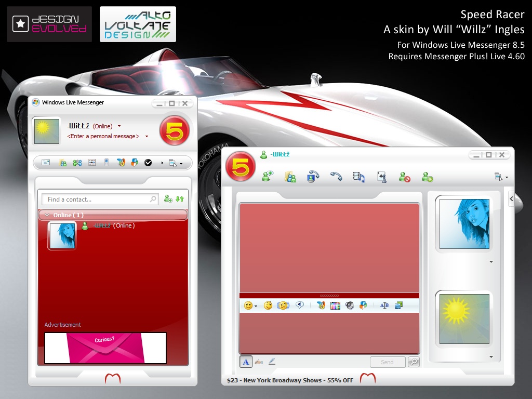Click the AB text formatting icon
532x399 pixels.
pos(384,305)
